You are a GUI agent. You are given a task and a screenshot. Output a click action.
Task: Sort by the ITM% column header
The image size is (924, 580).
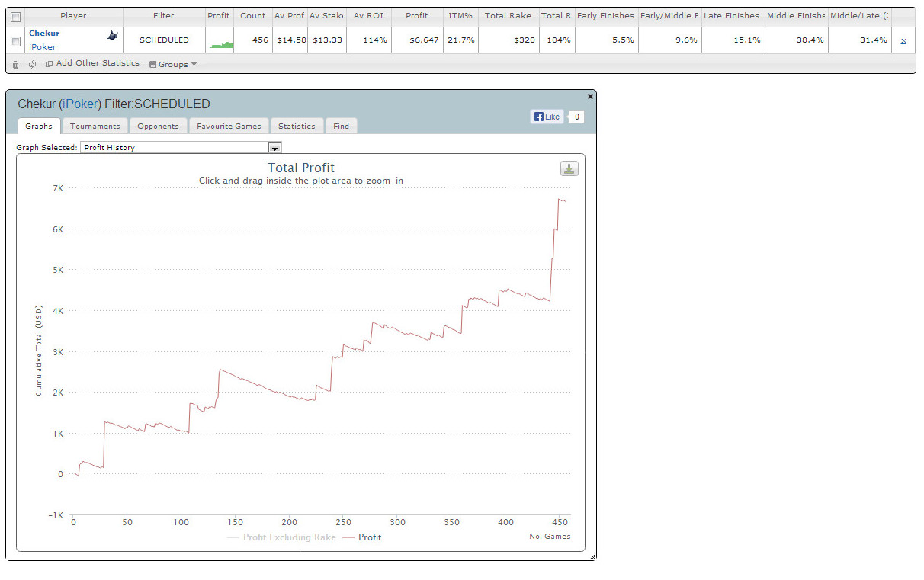coord(460,15)
